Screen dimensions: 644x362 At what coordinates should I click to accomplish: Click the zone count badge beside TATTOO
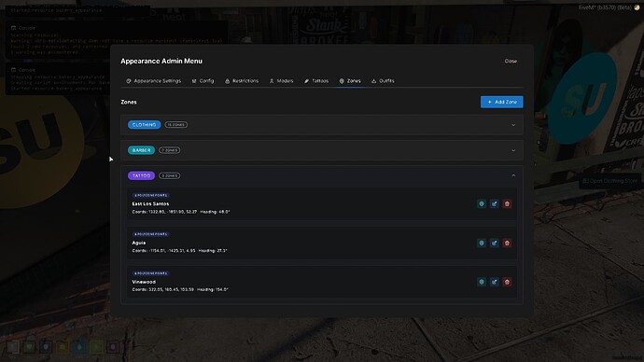pyautogui.click(x=169, y=175)
